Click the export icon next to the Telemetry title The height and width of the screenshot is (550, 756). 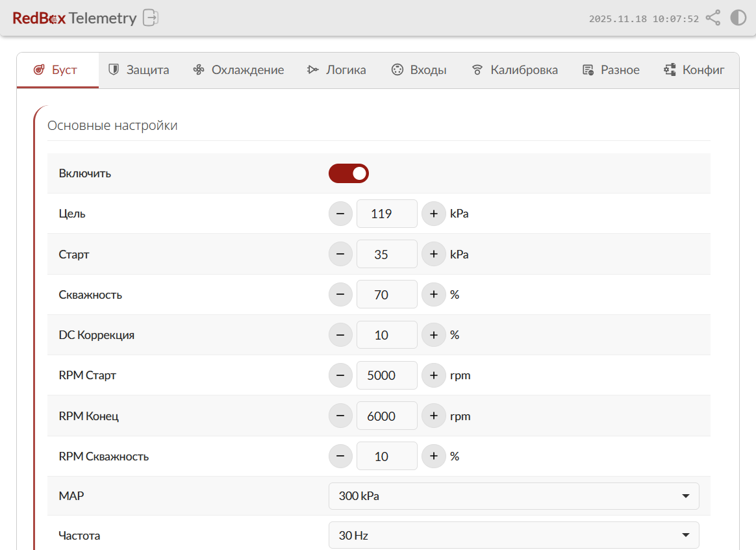(150, 18)
